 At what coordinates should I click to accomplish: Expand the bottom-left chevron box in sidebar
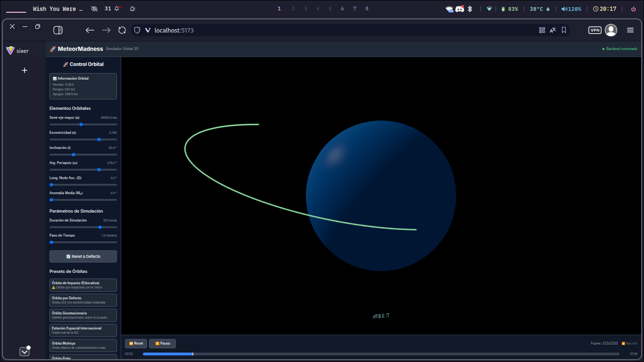tap(25, 352)
